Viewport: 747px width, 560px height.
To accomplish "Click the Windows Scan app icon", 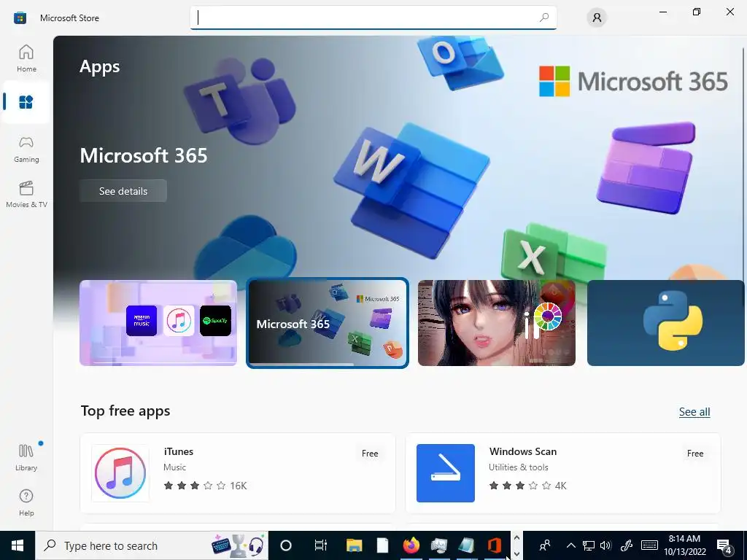I will (x=446, y=472).
